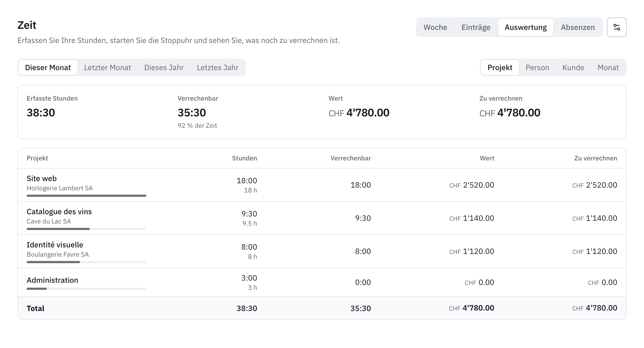
Task: Click the Total row label
Action: tap(35, 308)
